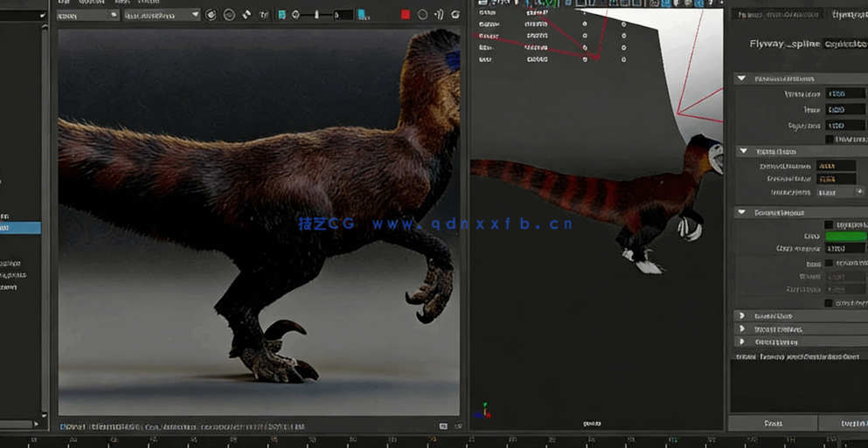
Task: Click the hollow circle icon beside red square
Action: point(422,15)
